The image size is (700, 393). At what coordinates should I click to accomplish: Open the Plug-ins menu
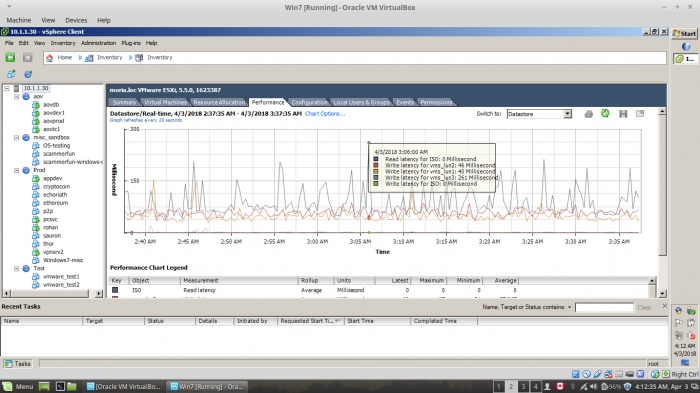(x=131, y=43)
